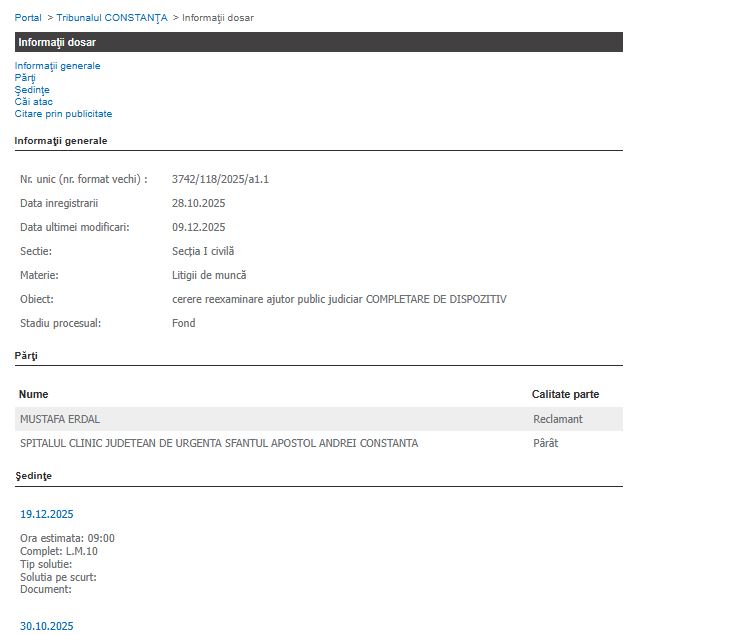Click the Părți navigation link

coord(25,78)
